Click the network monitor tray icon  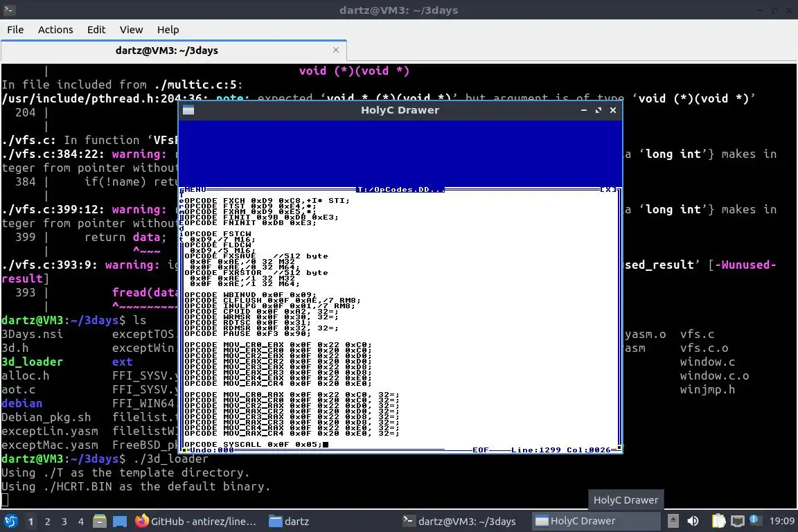(738, 522)
